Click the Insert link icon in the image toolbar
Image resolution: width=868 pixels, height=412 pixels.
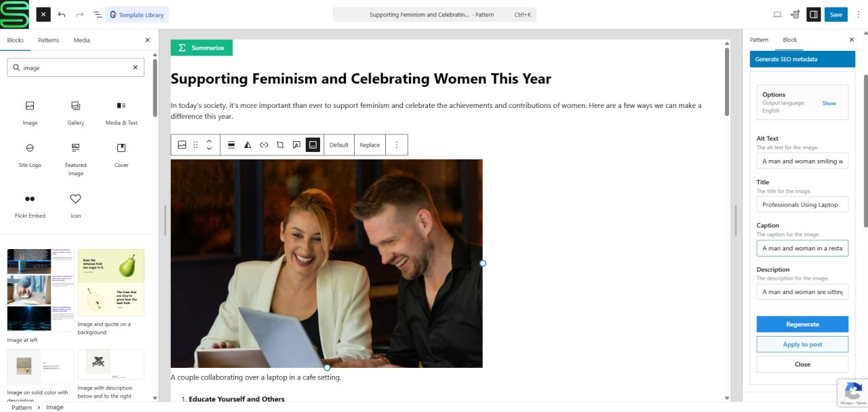pos(264,145)
